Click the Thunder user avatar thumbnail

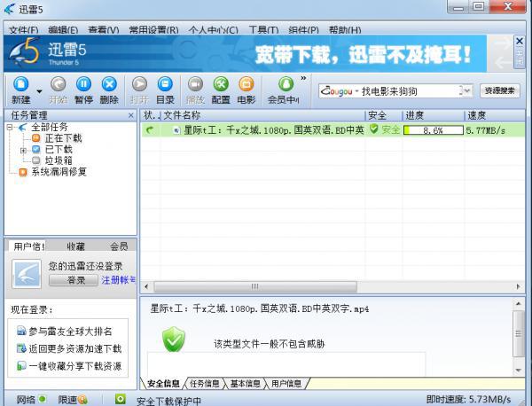click(27, 274)
